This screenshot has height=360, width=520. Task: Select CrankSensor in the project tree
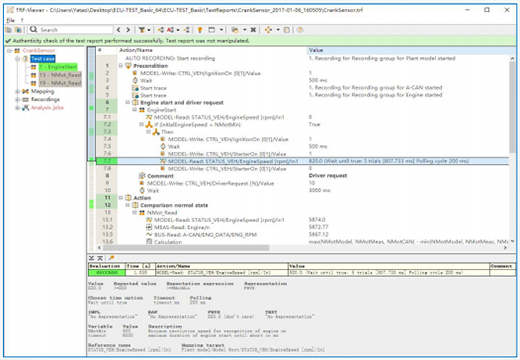point(39,51)
